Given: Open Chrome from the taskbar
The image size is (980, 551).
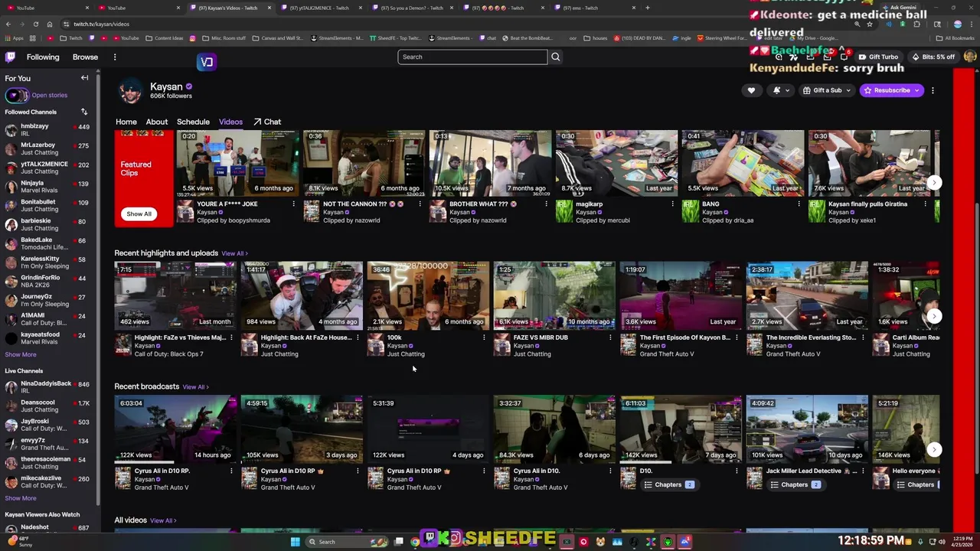Looking at the screenshot, I should 415,542.
